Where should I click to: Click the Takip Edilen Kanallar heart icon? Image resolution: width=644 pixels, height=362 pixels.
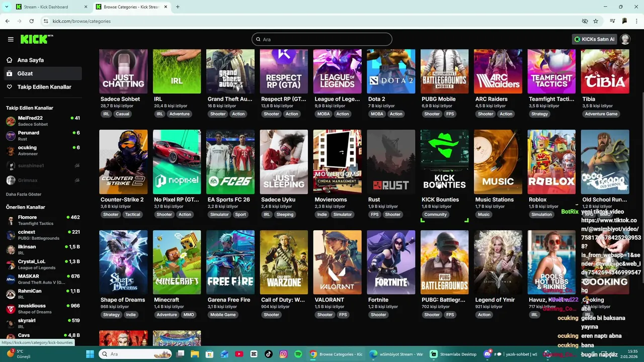point(9,87)
